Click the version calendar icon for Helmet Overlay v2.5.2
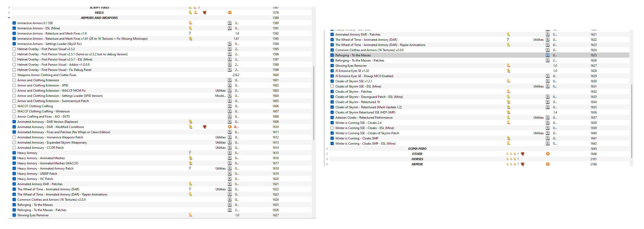Screen dimensions: 644x229 tap(230, 49)
